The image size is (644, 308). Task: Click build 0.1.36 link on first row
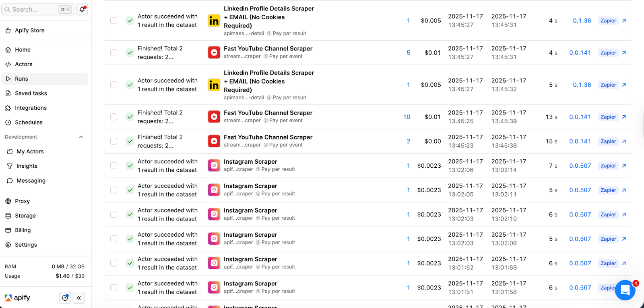[x=582, y=21]
